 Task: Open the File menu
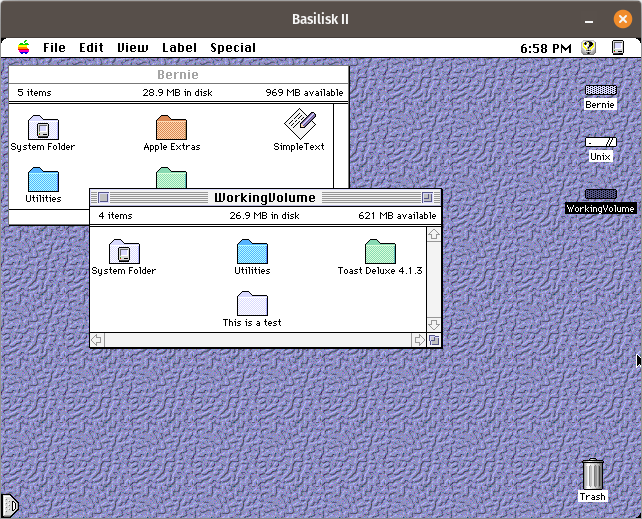click(x=54, y=47)
